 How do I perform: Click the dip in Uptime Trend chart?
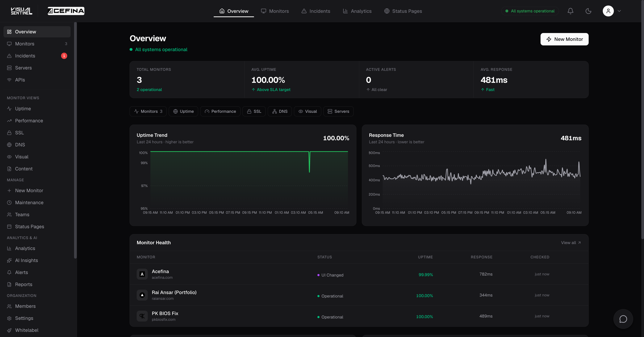click(309, 163)
